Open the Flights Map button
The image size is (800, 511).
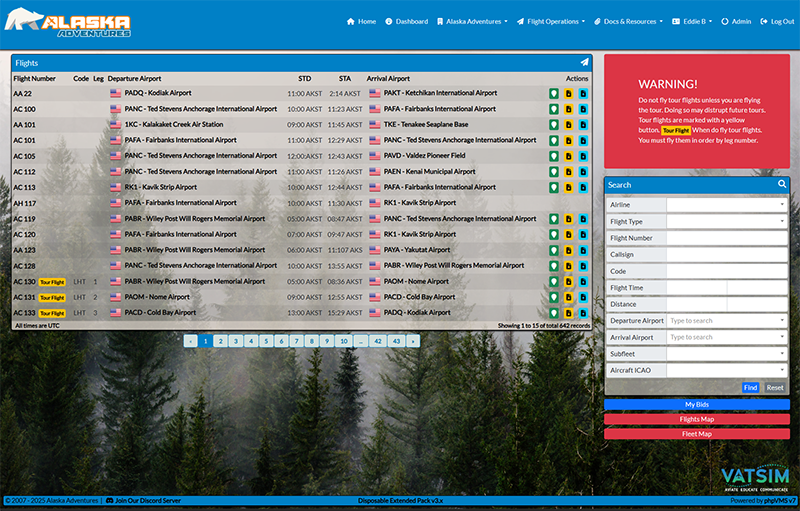click(x=697, y=419)
